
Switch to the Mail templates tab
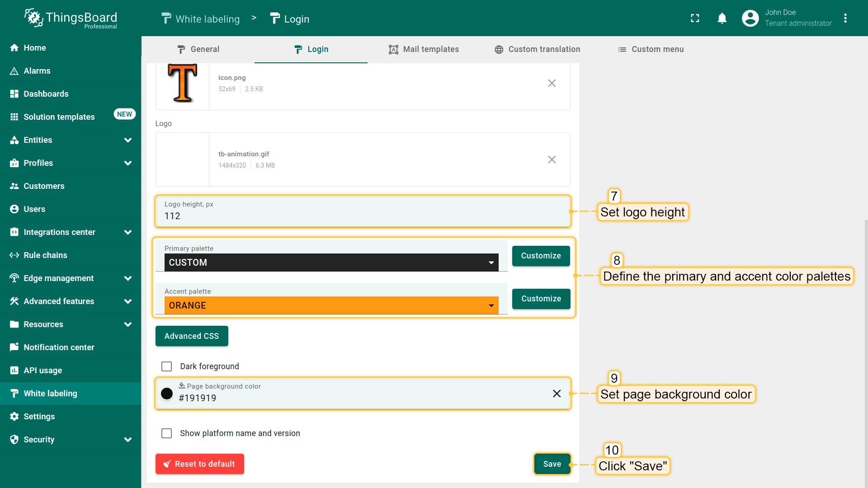424,49
